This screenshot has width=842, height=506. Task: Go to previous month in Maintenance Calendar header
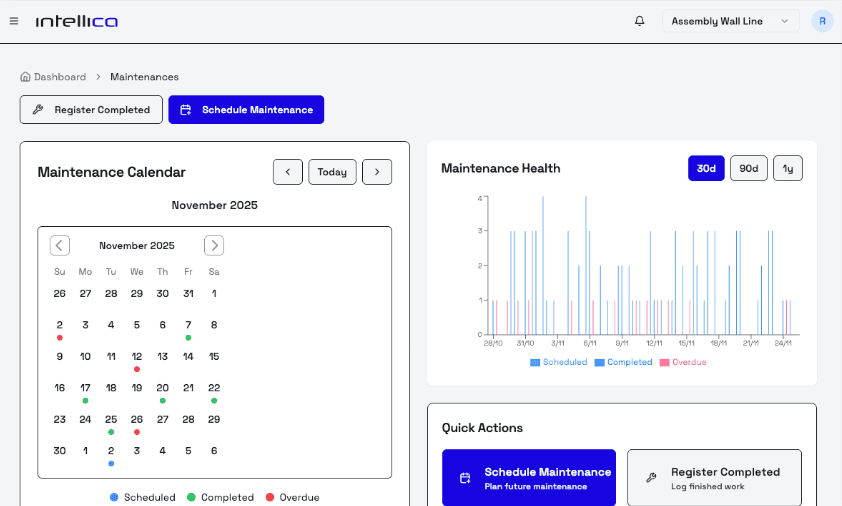287,172
